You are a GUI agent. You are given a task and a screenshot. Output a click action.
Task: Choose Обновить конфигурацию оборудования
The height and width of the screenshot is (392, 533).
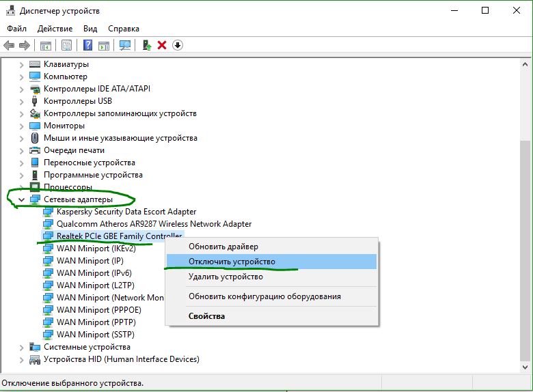[271, 296]
